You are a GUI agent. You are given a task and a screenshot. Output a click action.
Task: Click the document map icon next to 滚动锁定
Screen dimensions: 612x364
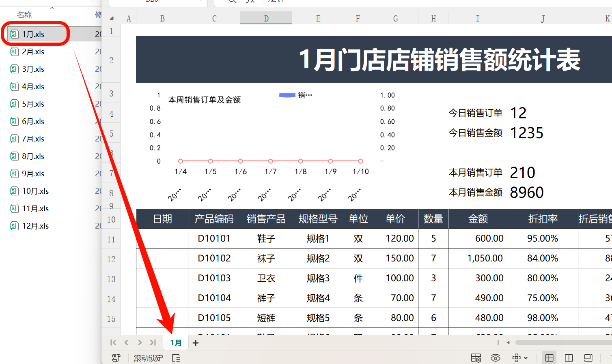tap(176, 358)
